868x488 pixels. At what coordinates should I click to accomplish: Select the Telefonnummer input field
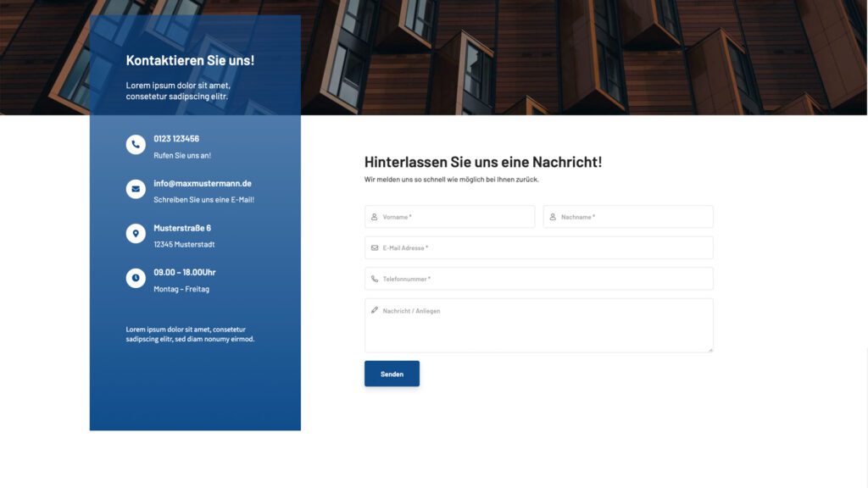(542, 279)
